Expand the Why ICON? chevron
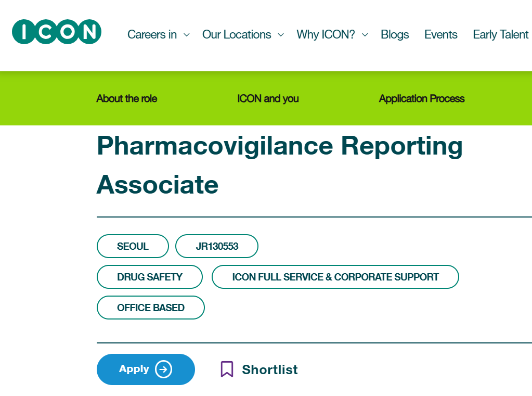 [x=365, y=35]
